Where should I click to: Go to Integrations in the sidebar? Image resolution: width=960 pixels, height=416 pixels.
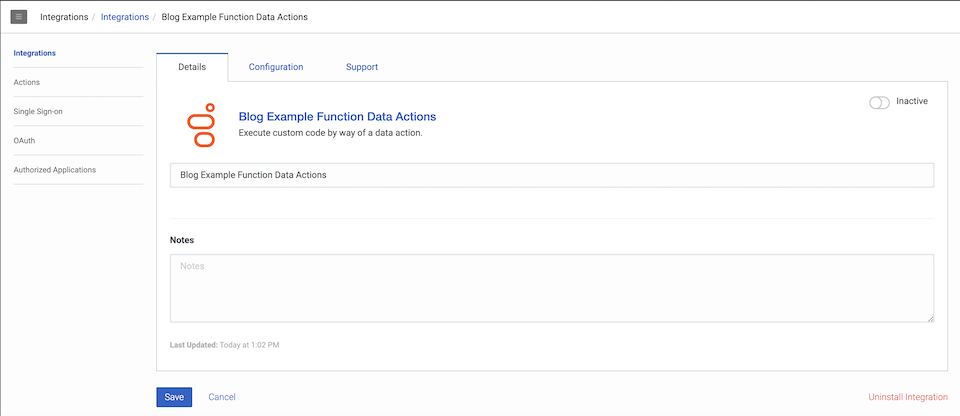[35, 52]
